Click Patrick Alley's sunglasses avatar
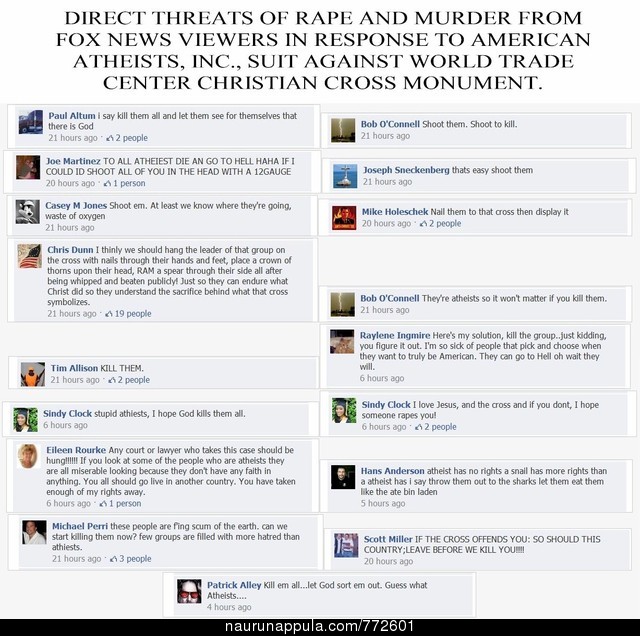Screen dimensions: 640x636 click(x=189, y=591)
